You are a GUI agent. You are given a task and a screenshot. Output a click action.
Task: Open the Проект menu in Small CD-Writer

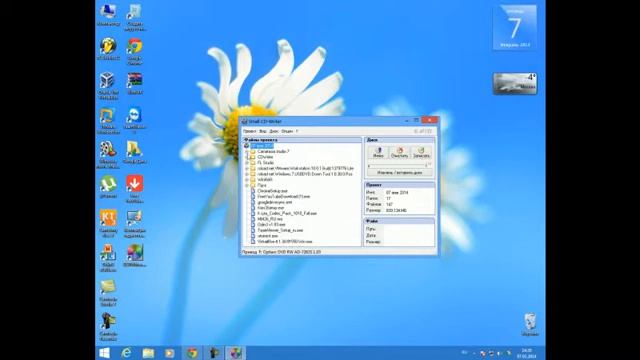249,131
